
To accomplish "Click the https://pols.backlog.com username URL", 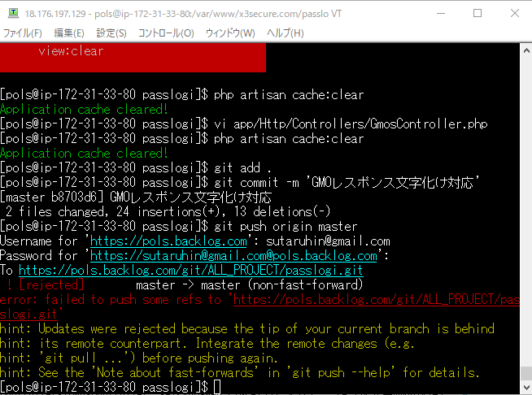I will tap(168, 241).
